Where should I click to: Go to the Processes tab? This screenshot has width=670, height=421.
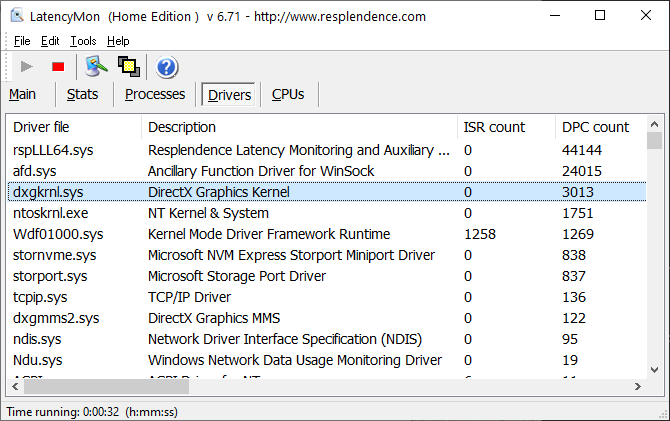coord(155,94)
